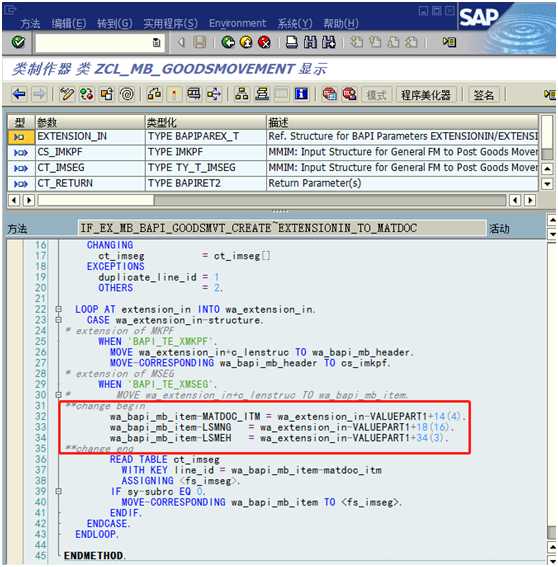Screen dimensions: 558x567
Task: Click the Display/Change pencil icon
Action: point(67,95)
